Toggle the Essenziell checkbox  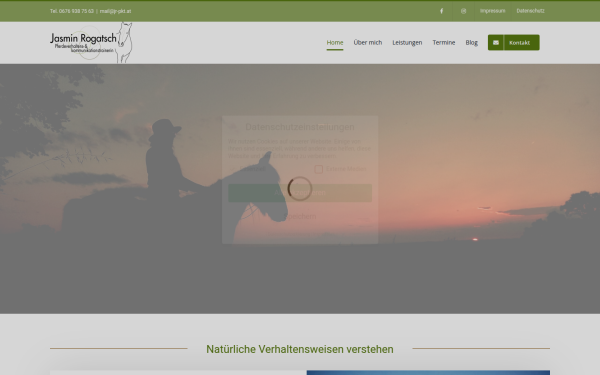tap(232, 169)
